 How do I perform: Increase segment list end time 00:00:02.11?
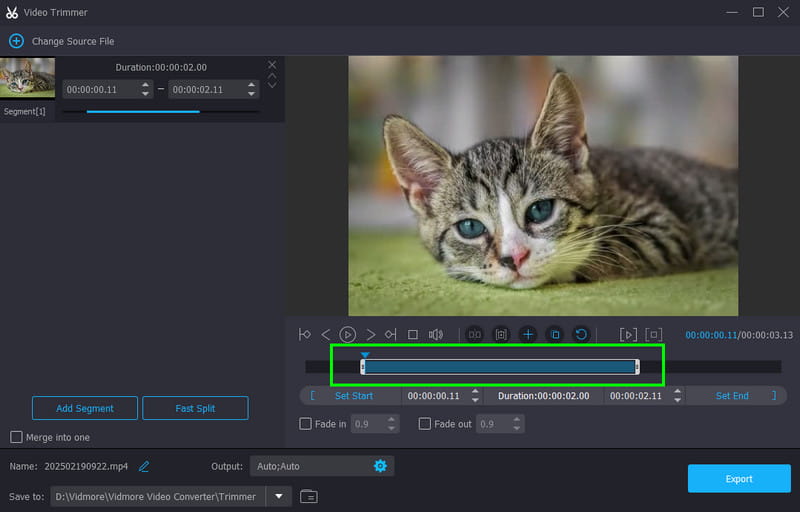pyautogui.click(x=251, y=85)
